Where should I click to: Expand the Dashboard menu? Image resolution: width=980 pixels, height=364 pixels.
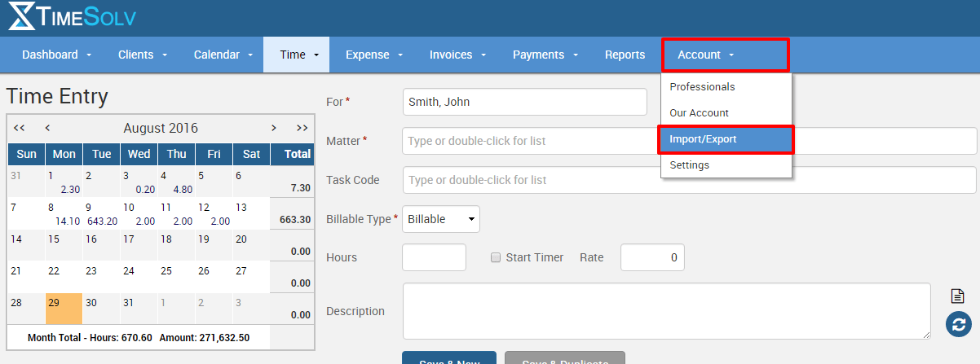tap(56, 55)
